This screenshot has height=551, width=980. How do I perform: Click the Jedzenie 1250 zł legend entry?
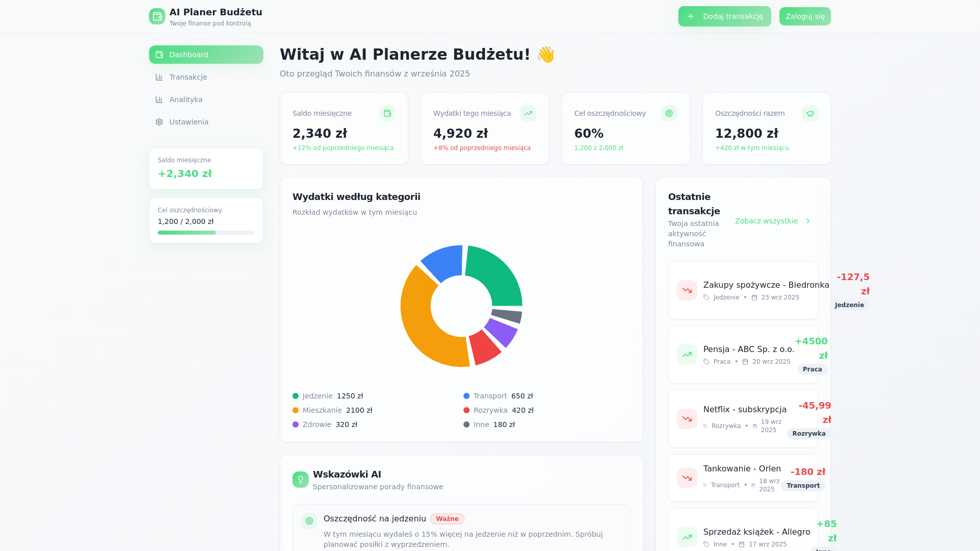click(328, 396)
